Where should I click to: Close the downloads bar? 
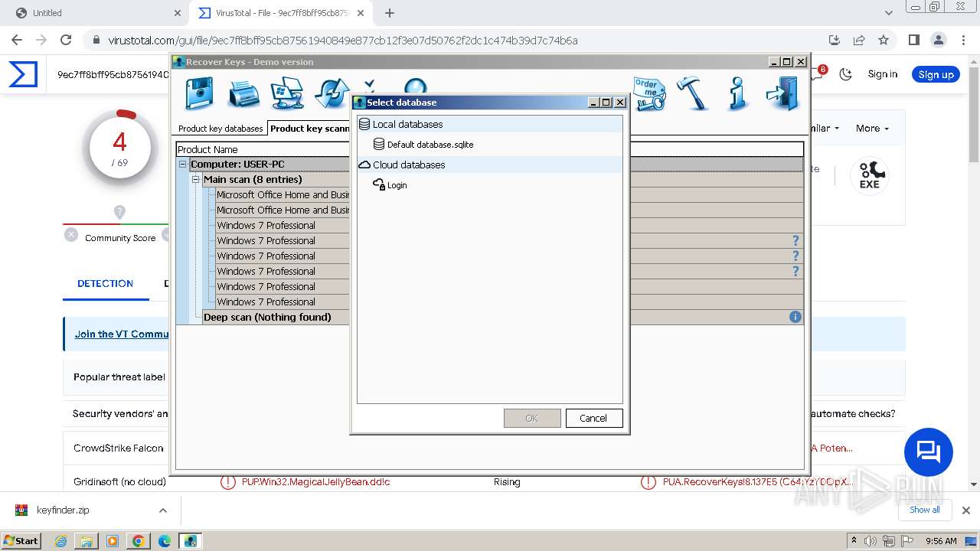pyautogui.click(x=965, y=510)
